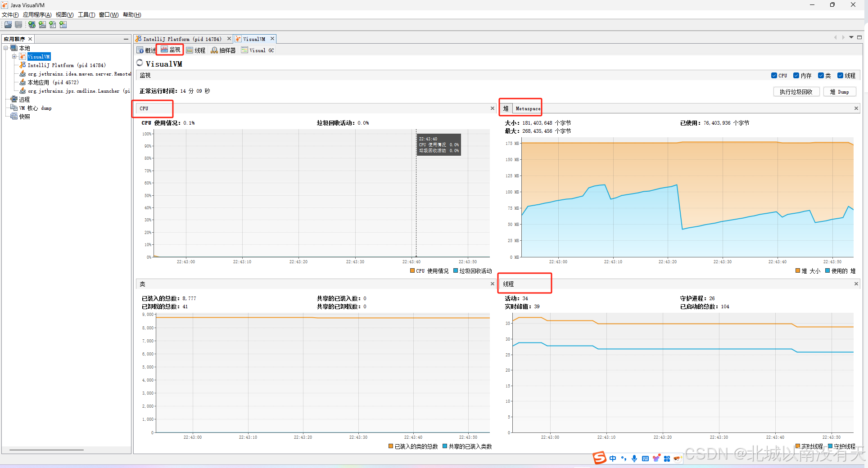This screenshot has height=468, width=868.
Task: Open the tab list dropdown arrow
Action: point(851,37)
